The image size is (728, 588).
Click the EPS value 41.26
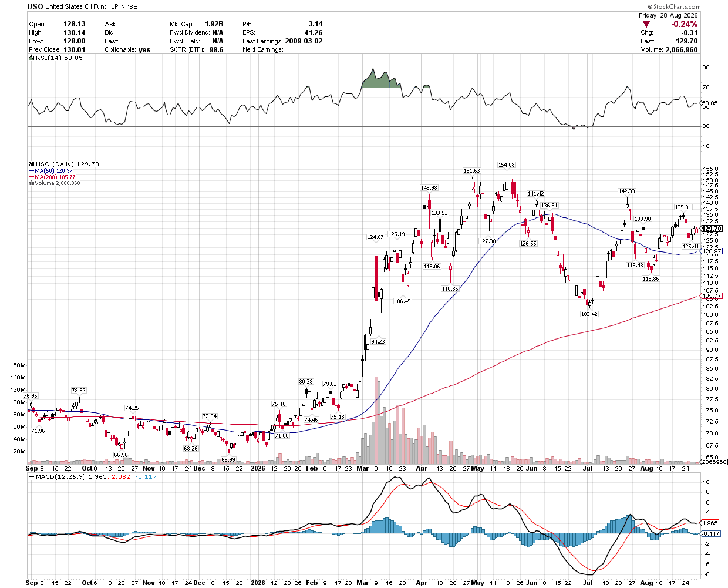314,33
